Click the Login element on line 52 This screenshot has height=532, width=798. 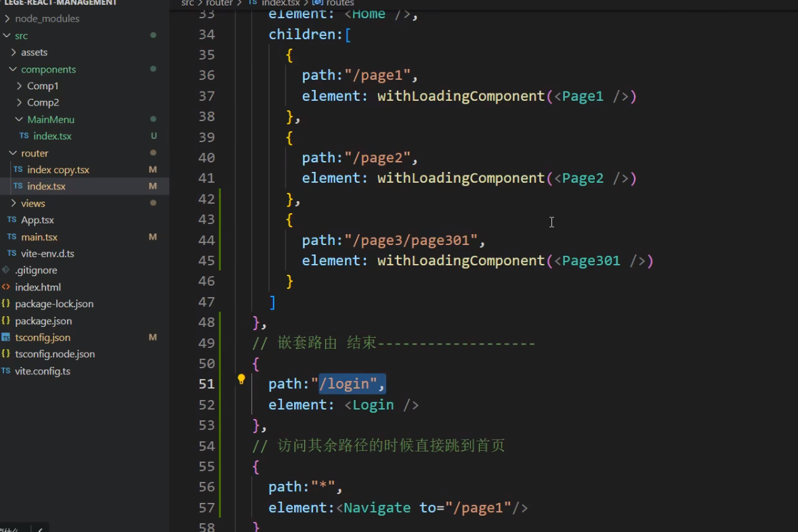(373, 405)
